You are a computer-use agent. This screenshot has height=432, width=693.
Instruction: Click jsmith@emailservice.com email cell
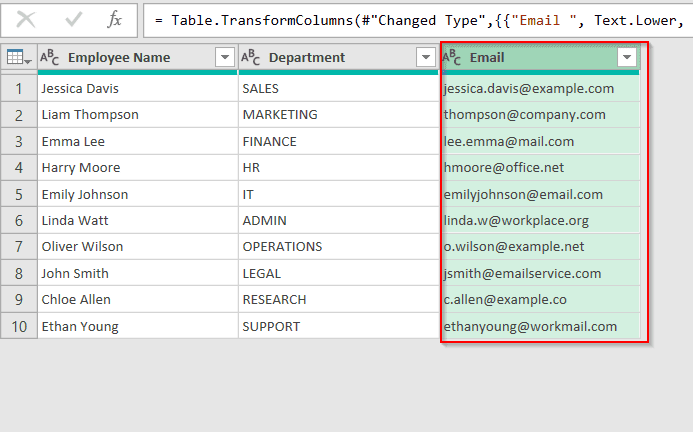[540, 273]
